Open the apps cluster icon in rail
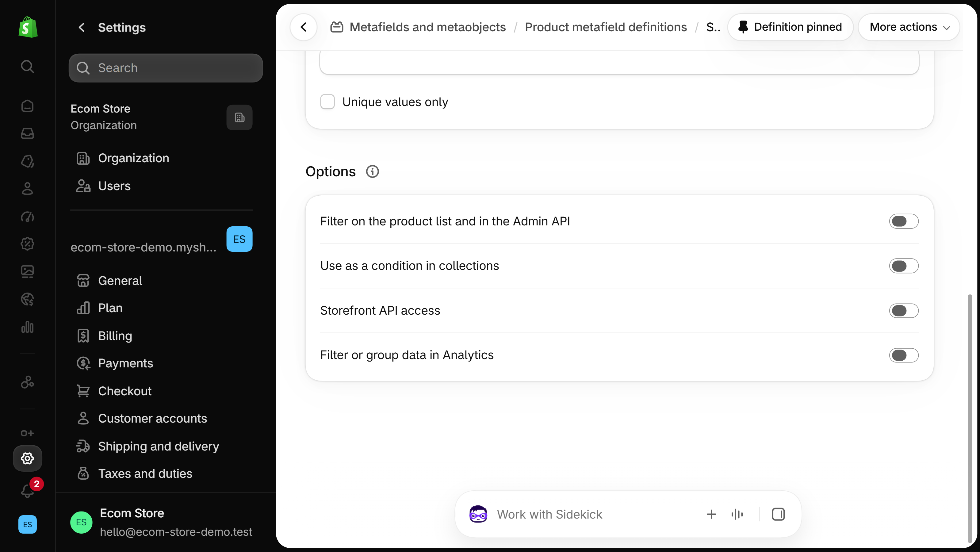This screenshot has height=552, width=980. point(27,382)
